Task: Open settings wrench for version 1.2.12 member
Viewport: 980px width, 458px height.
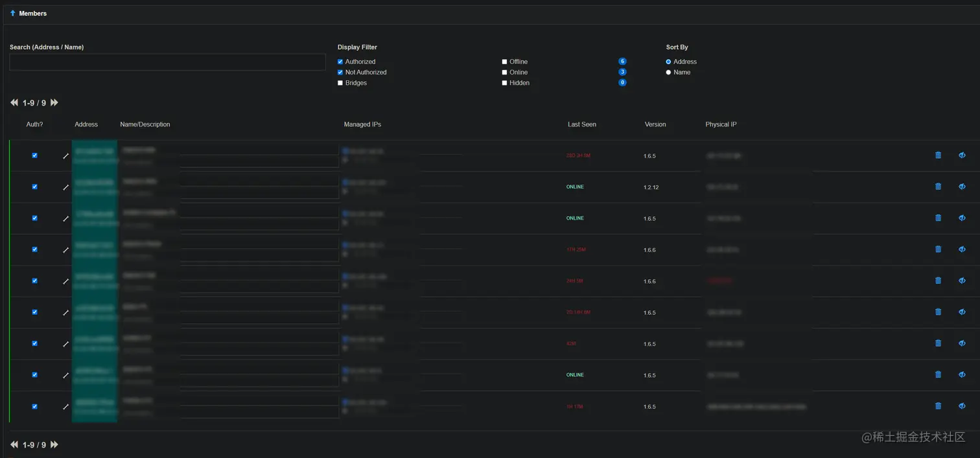Action: tap(65, 187)
